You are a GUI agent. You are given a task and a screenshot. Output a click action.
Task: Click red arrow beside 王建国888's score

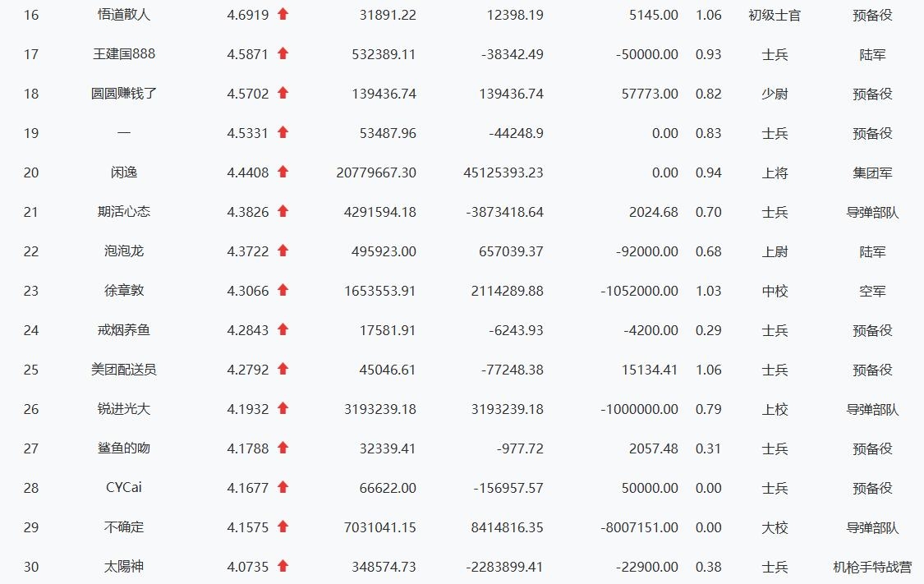click(283, 53)
